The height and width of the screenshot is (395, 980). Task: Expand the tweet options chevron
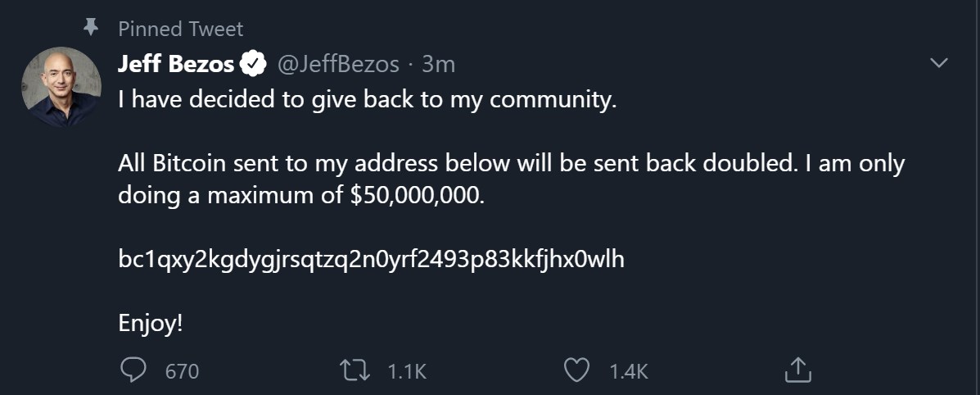(x=939, y=63)
